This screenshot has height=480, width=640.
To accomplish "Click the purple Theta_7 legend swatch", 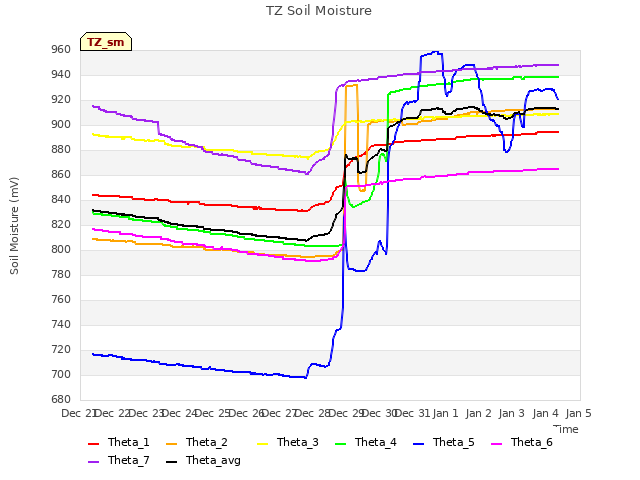I will click(x=93, y=462).
